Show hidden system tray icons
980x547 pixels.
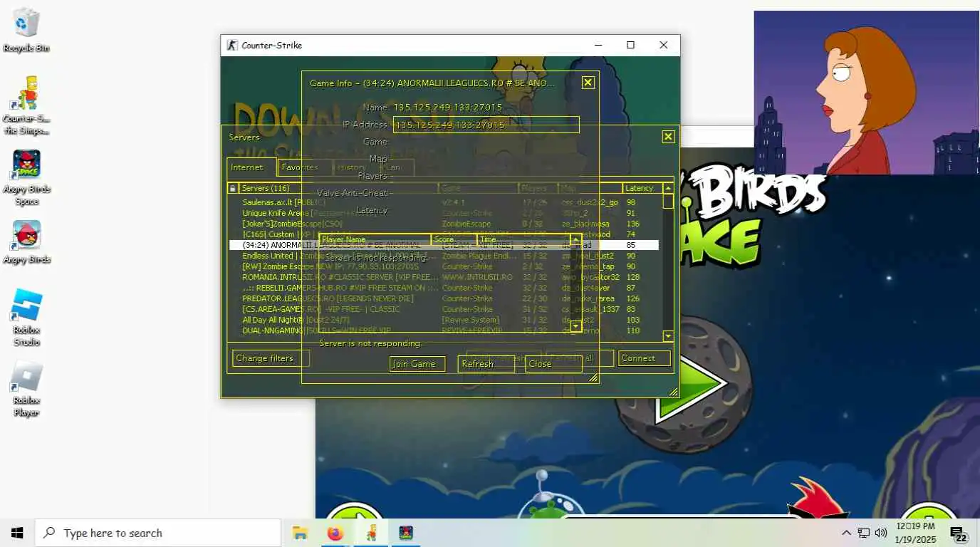click(x=846, y=533)
